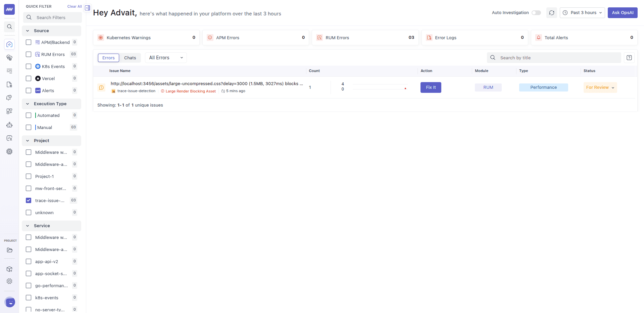Toggle the Auto Investigation switch
Image resolution: width=644 pixels, height=313 pixels.
536,13
